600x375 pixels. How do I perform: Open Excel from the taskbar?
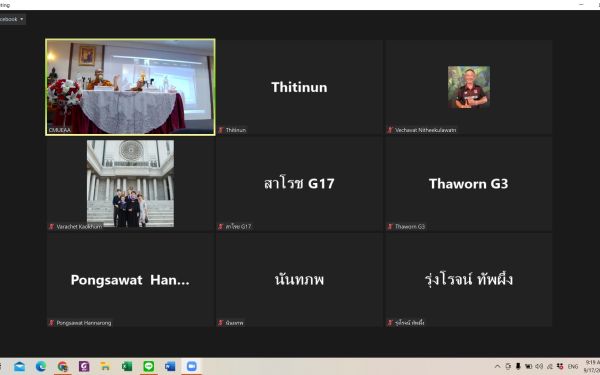127,367
